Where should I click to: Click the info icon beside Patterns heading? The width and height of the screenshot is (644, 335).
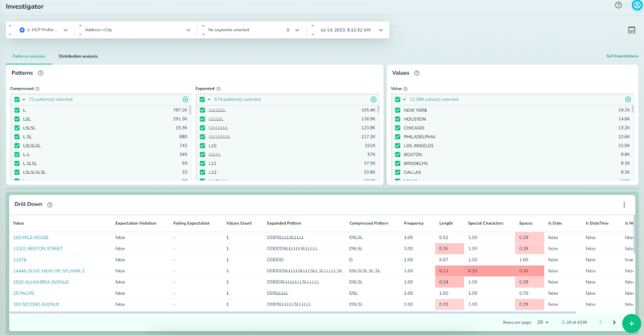pyautogui.click(x=40, y=73)
